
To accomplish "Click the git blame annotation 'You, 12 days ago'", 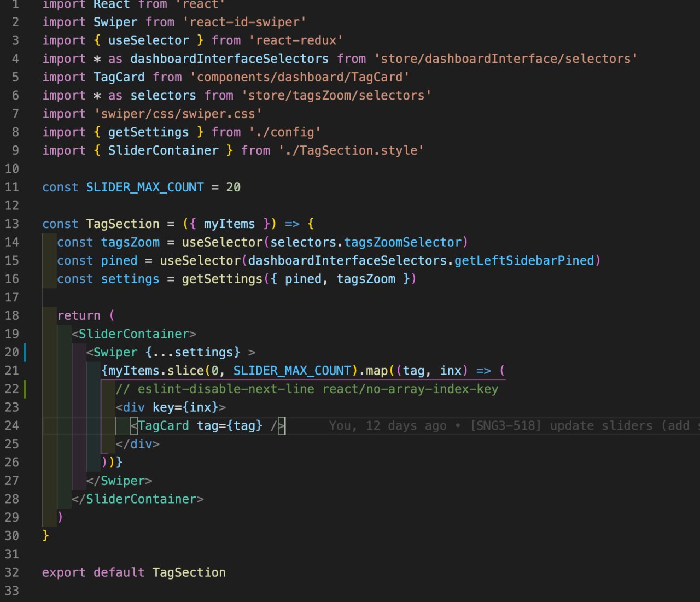I will 387,425.
